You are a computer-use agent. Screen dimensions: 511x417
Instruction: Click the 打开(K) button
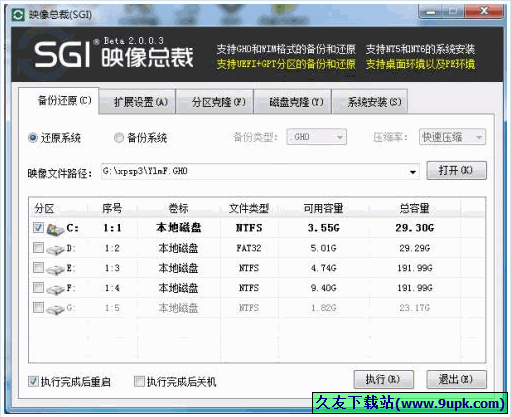coord(456,171)
